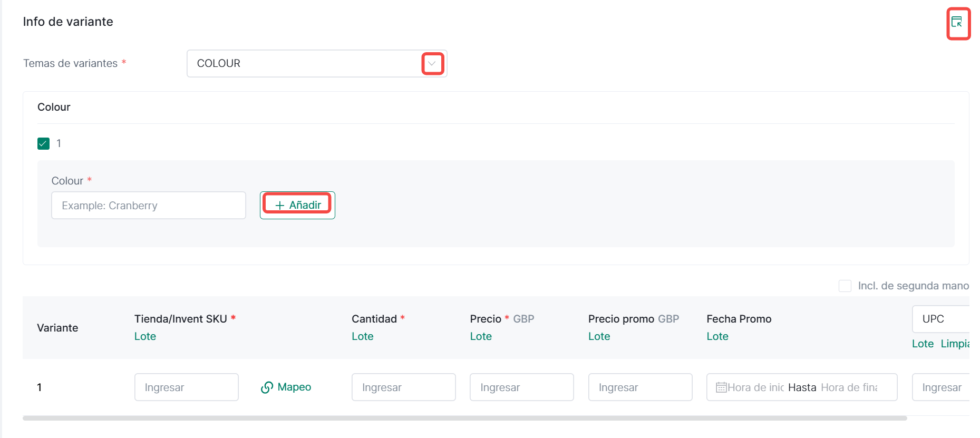Click the plus icon on Añadir button
This screenshot has width=980, height=438.
[x=280, y=206]
